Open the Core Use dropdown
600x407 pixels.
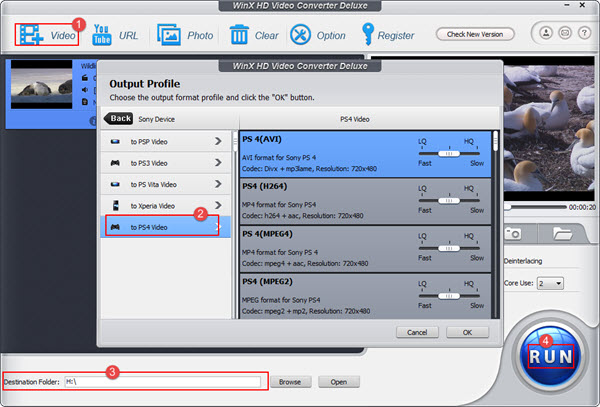coord(550,283)
